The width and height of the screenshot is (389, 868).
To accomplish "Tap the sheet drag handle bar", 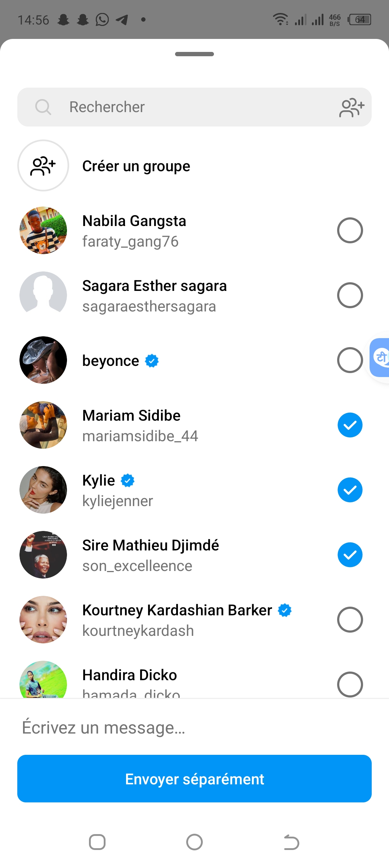I will coord(194,54).
